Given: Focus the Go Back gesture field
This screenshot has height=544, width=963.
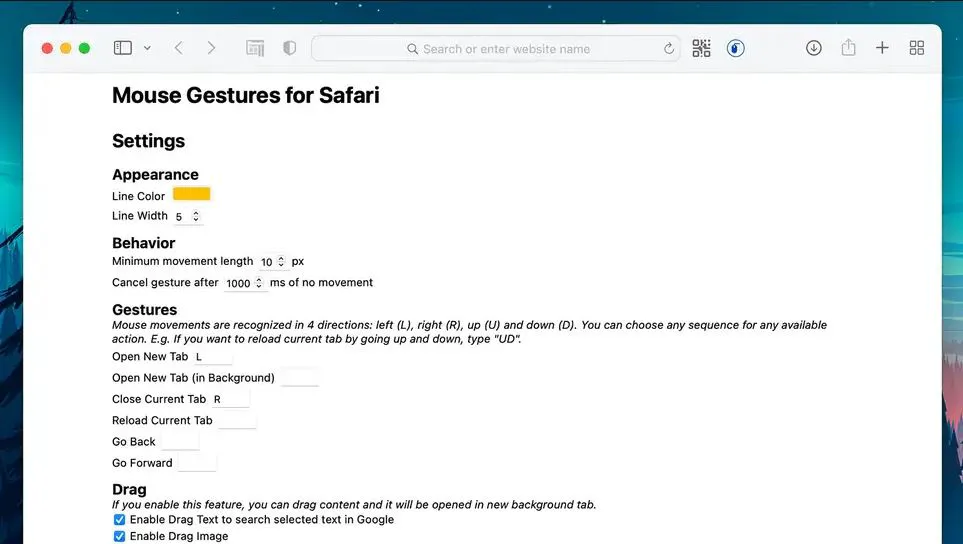Looking at the screenshot, I should [x=180, y=442].
